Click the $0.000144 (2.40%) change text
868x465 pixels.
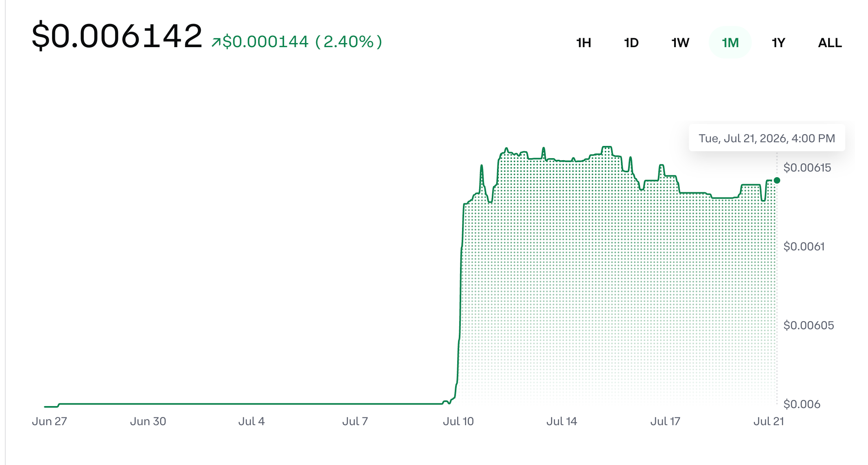pos(302,42)
